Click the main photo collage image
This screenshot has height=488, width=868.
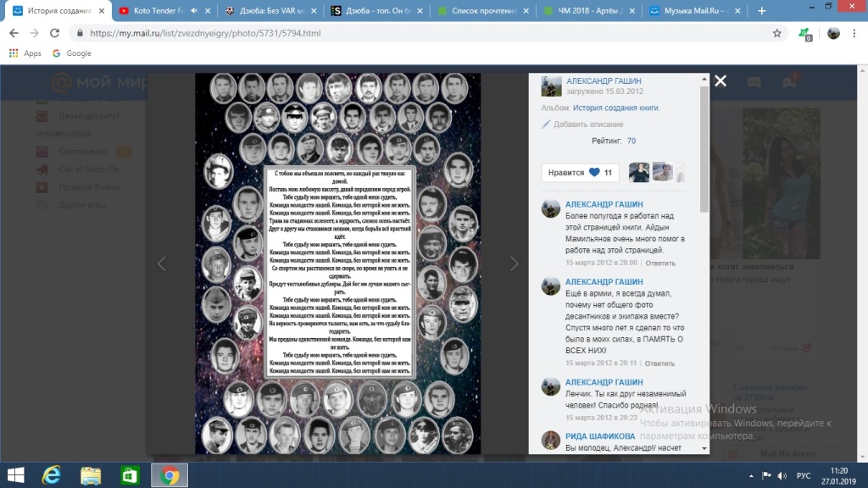click(337, 263)
